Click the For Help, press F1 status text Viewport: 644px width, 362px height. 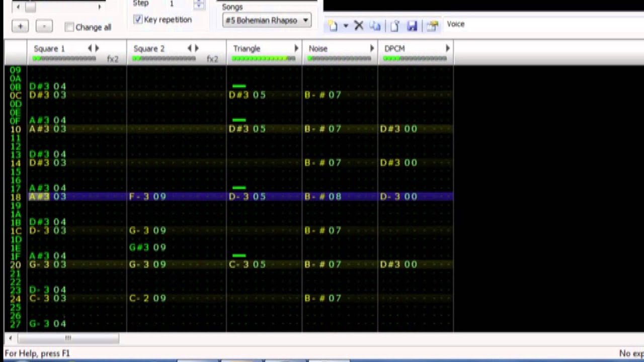coord(37,353)
